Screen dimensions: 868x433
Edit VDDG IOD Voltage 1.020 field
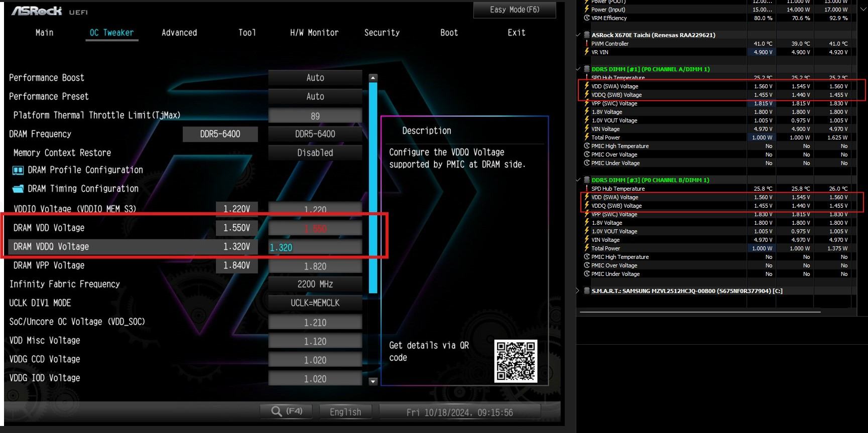click(x=315, y=379)
